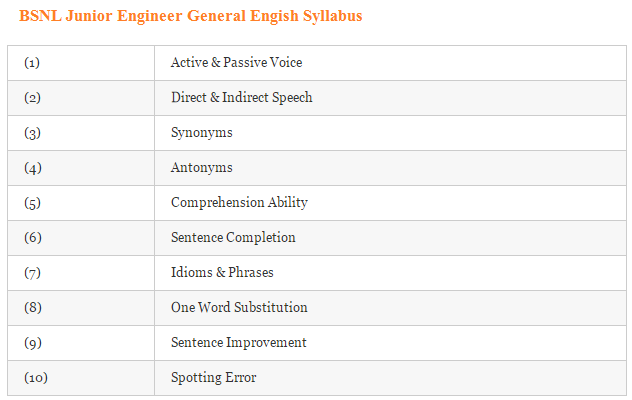Image resolution: width=632 pixels, height=400 pixels.
Task: Click One Word Substitution text
Action: 239,308
